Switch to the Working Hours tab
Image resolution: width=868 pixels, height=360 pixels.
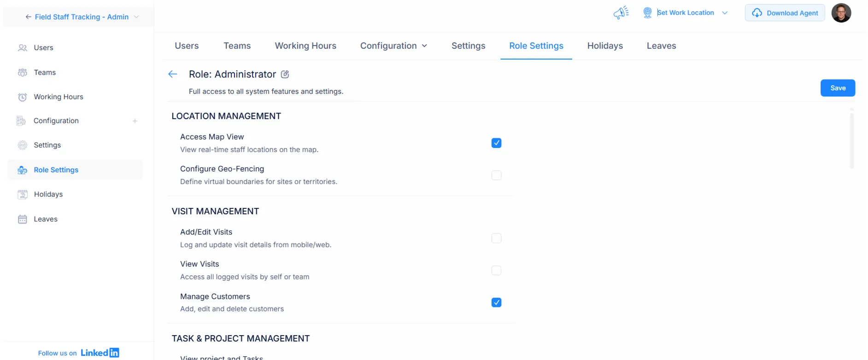tap(305, 46)
